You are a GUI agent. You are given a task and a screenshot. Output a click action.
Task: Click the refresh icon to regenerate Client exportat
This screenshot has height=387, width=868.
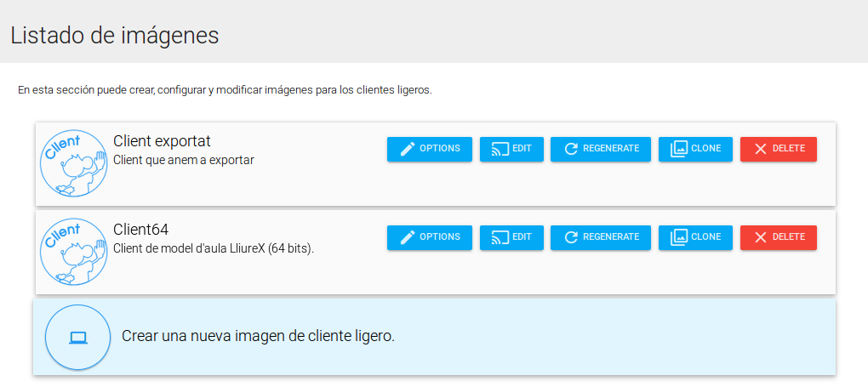[572, 149]
